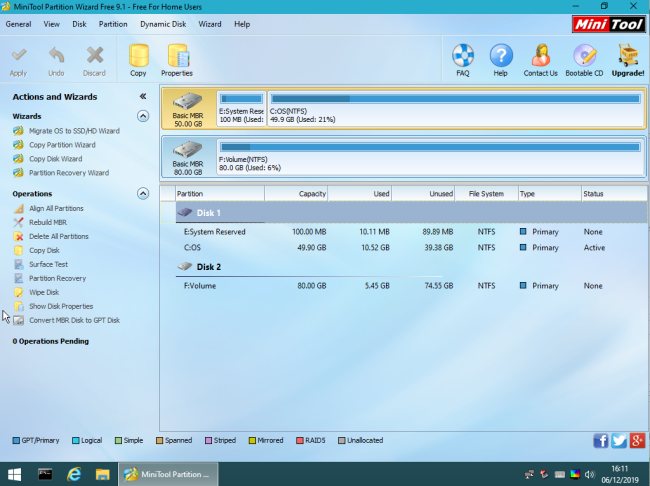Select the Wipe Disk operation
650x486 pixels.
coord(44,292)
